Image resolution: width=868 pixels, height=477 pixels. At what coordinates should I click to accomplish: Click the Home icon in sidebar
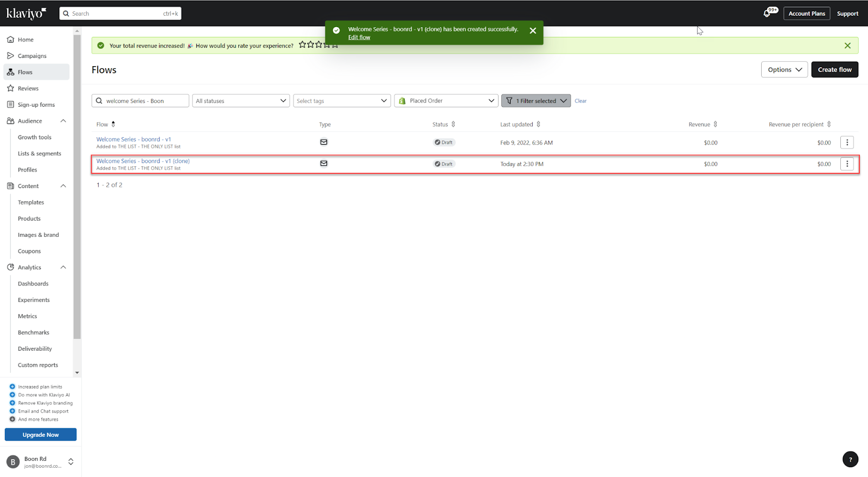(10, 40)
